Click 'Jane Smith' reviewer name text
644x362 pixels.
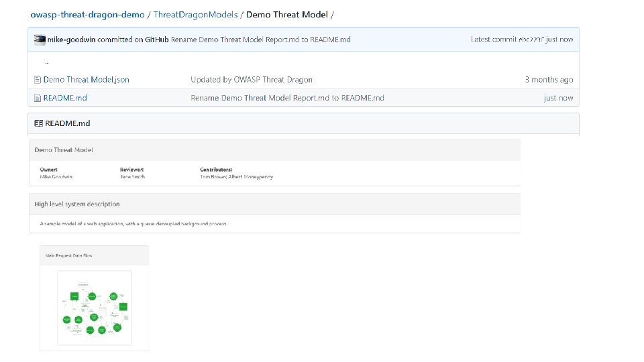[132, 177]
